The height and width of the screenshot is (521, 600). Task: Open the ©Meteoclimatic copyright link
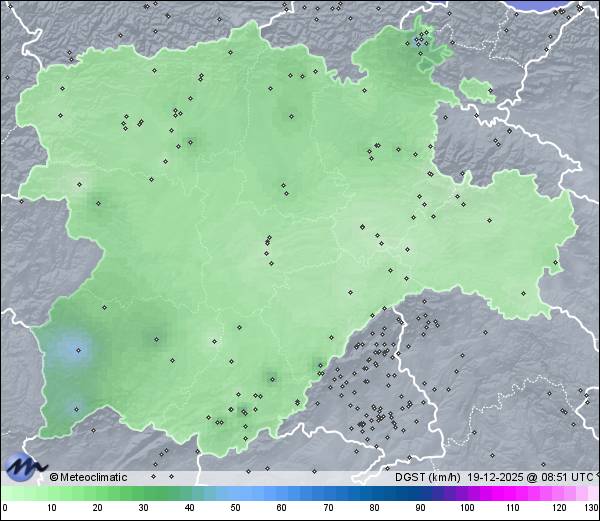click(88, 477)
